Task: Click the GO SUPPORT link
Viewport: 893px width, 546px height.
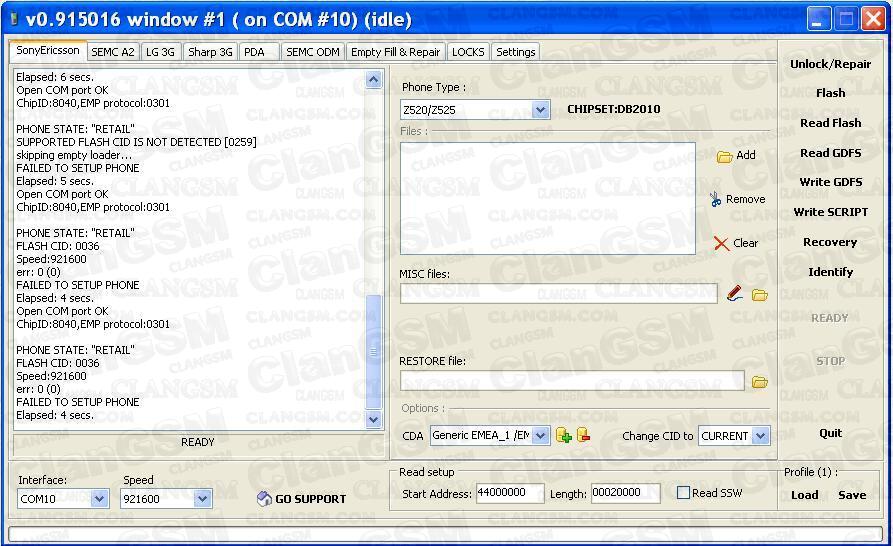Action: [310, 499]
